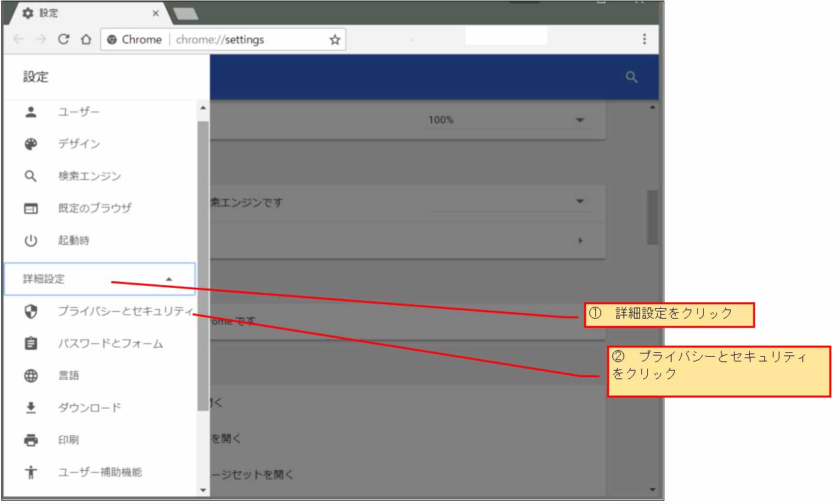Go to the Chrome home page button
This screenshot has width=834, height=504.
(x=86, y=39)
